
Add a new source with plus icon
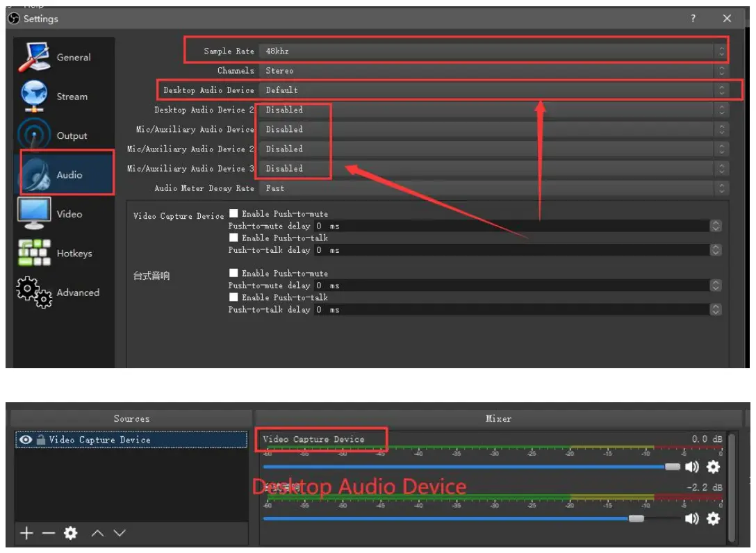[26, 533]
